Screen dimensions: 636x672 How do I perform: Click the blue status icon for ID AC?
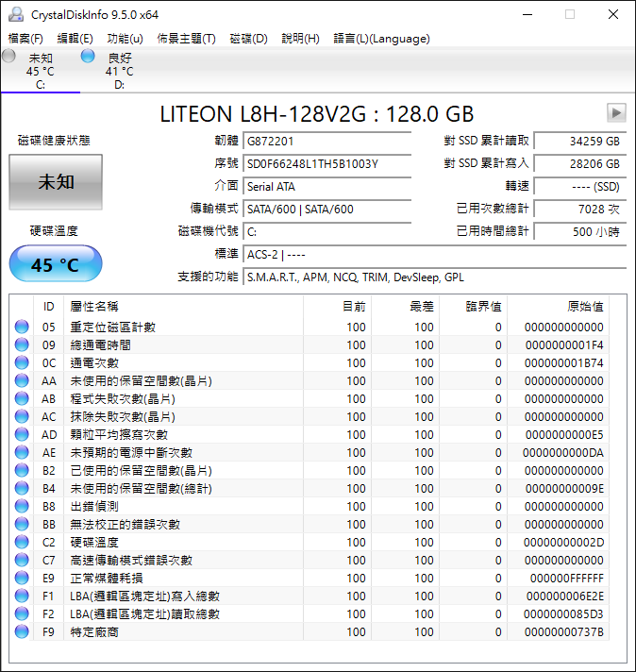coord(22,416)
